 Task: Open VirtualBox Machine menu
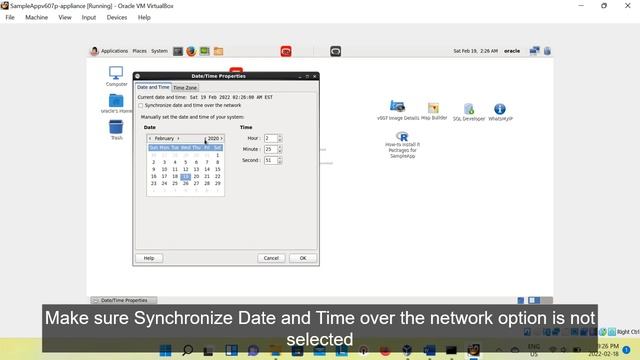tap(36, 18)
